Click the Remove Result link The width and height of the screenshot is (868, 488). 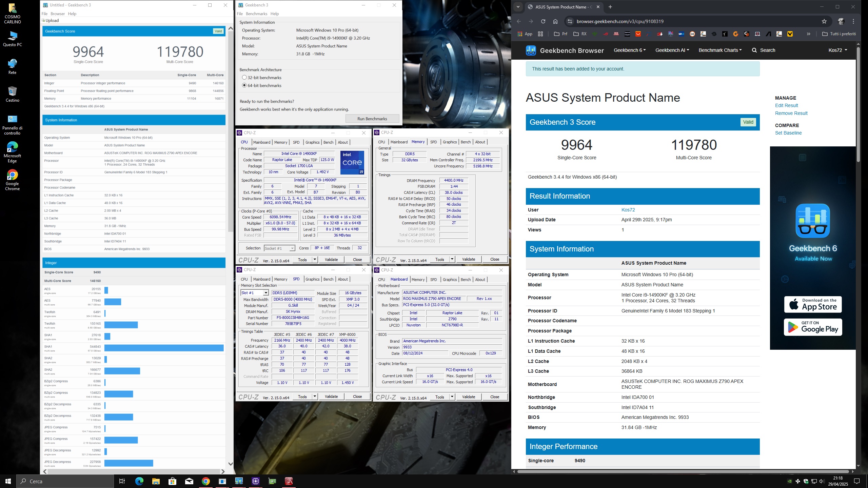click(x=791, y=113)
